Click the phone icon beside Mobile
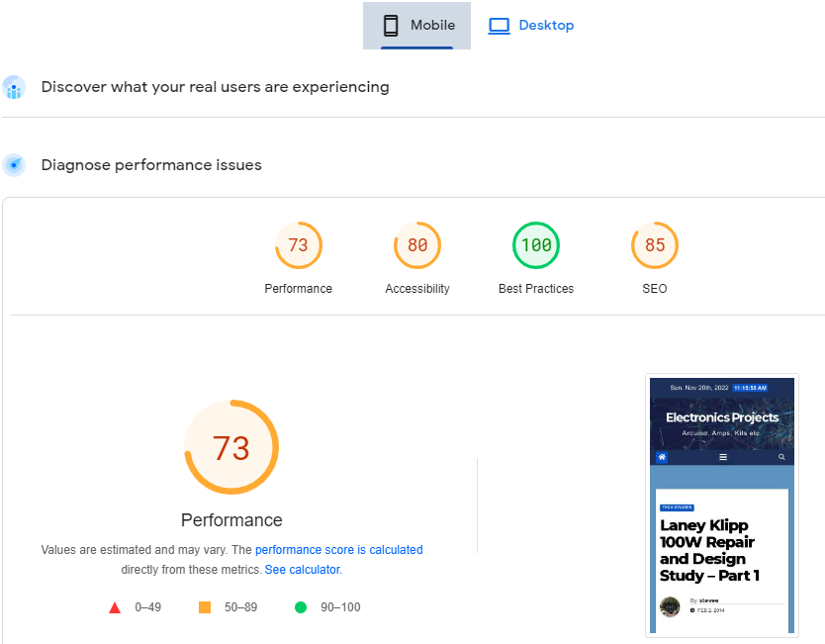The image size is (825, 644). click(391, 26)
